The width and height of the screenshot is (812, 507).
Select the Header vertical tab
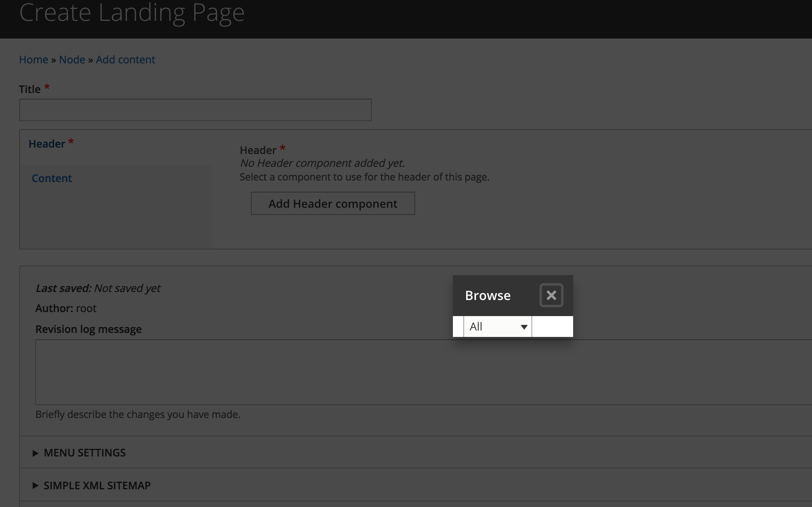(x=47, y=144)
